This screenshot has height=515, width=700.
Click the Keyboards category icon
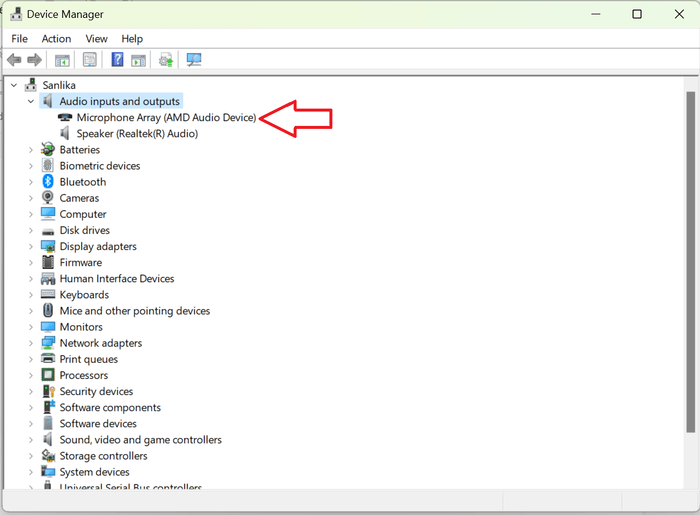(48, 295)
